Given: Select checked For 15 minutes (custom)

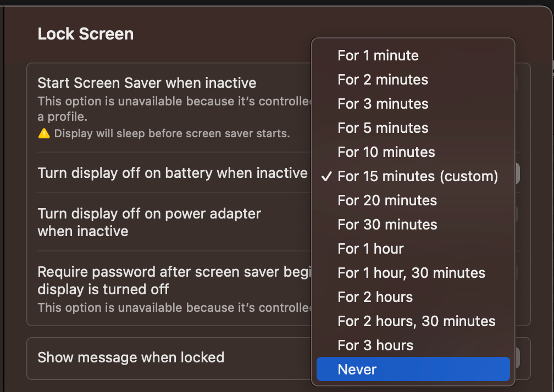Looking at the screenshot, I should coord(413,176).
